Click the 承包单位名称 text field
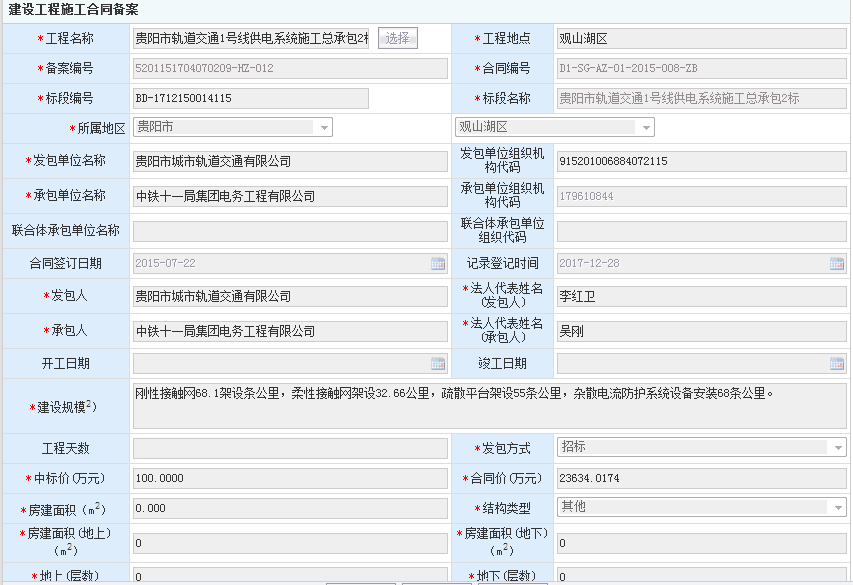Viewport: 853px width, 585px height. pyautogui.click(x=290, y=196)
